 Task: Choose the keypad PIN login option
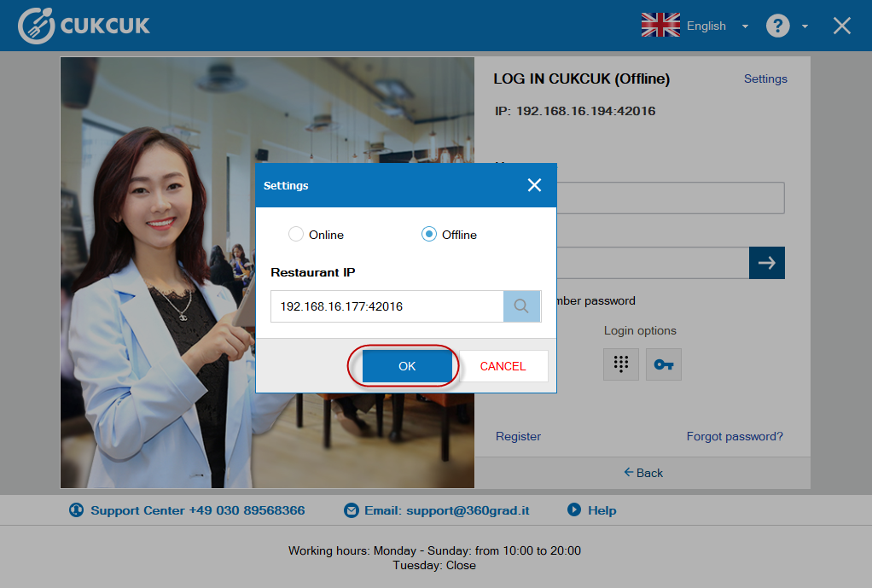620,364
